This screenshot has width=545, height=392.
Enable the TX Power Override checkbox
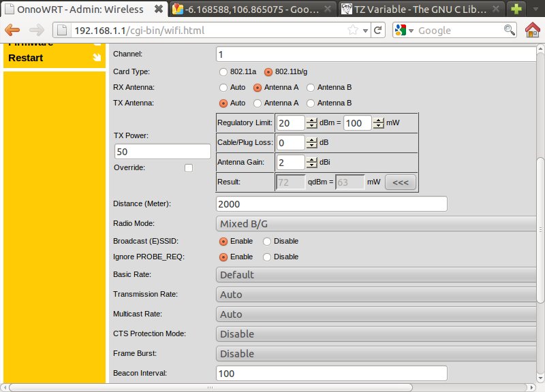(x=189, y=168)
